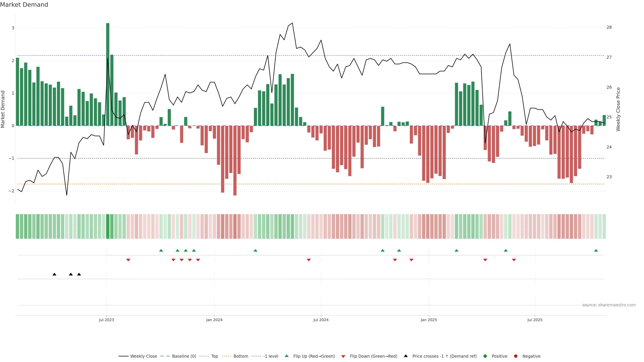
Task: Click the Market Demand chart title
Action: click(x=24, y=5)
